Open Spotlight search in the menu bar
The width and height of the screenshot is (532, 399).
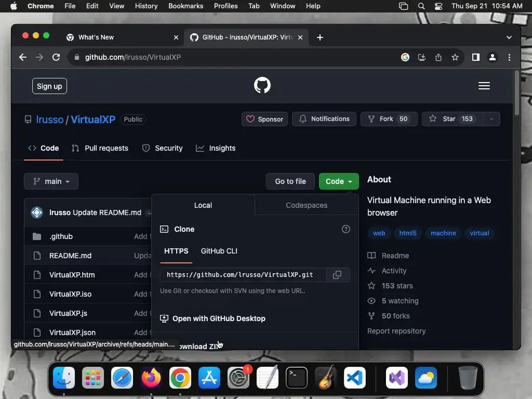coord(421,6)
